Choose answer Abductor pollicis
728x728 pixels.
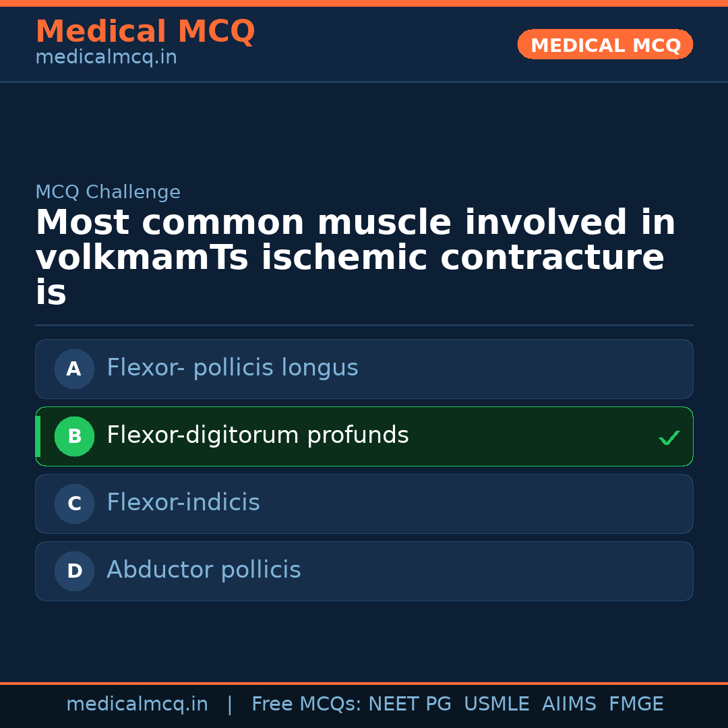pos(204,570)
